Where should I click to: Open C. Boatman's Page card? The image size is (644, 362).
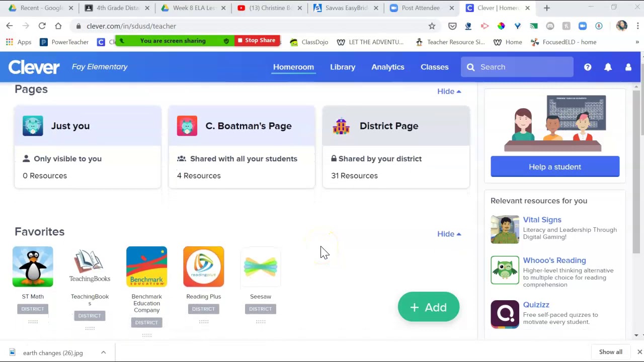pos(242,147)
